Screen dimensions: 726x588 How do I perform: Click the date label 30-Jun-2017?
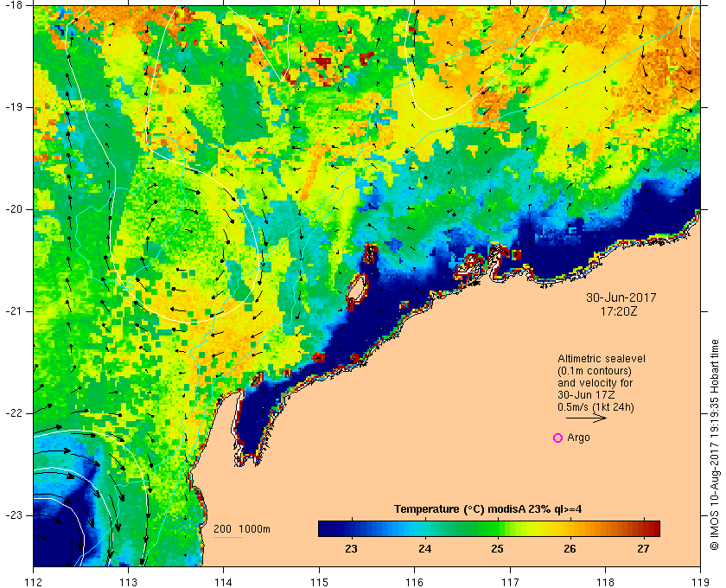[621, 298]
